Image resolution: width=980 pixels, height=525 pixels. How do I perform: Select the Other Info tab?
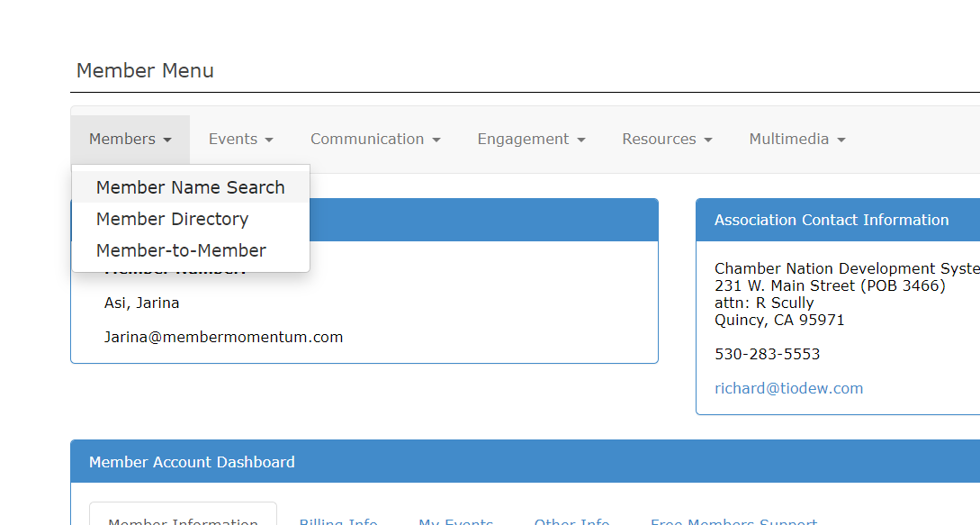click(571, 520)
